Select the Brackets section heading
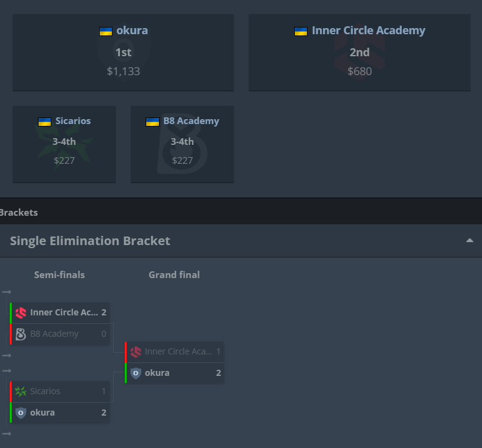 click(18, 213)
